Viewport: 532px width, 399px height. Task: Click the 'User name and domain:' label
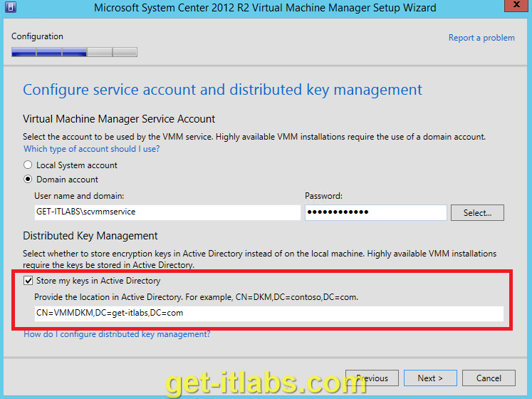[x=79, y=196]
